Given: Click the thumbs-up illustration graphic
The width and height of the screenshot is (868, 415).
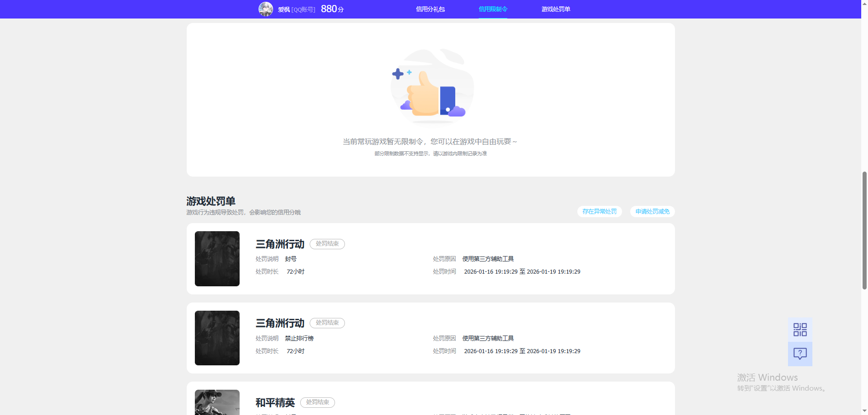Looking at the screenshot, I should point(431,86).
